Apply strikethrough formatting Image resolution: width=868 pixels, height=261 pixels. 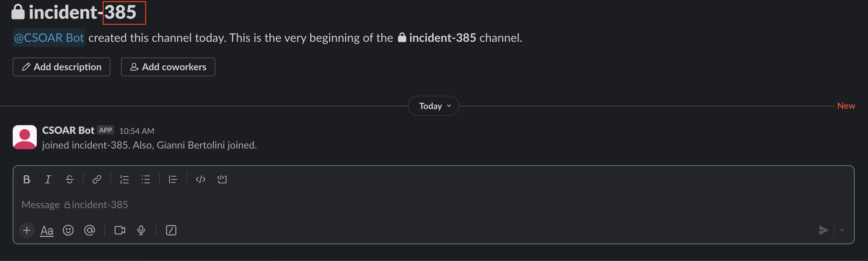(x=70, y=179)
